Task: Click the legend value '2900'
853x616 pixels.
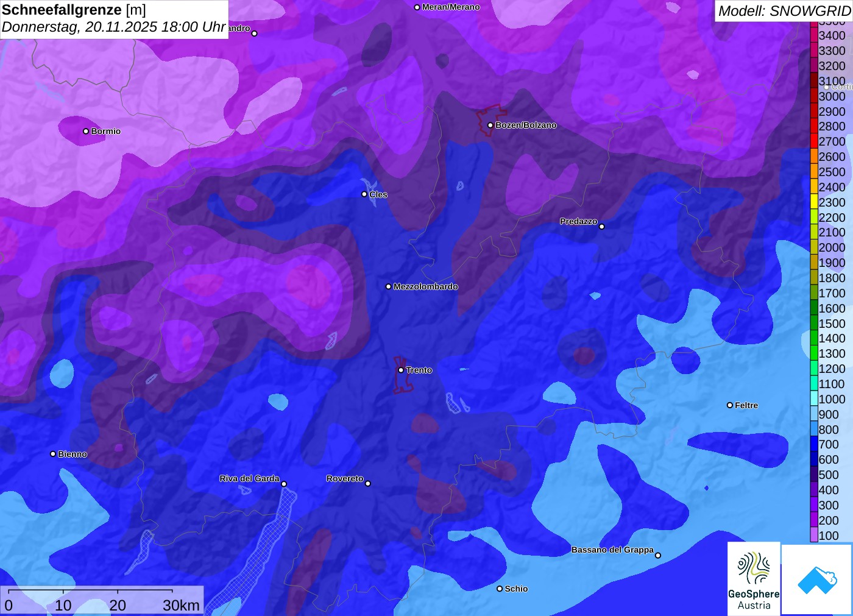Action: pyautogui.click(x=832, y=112)
